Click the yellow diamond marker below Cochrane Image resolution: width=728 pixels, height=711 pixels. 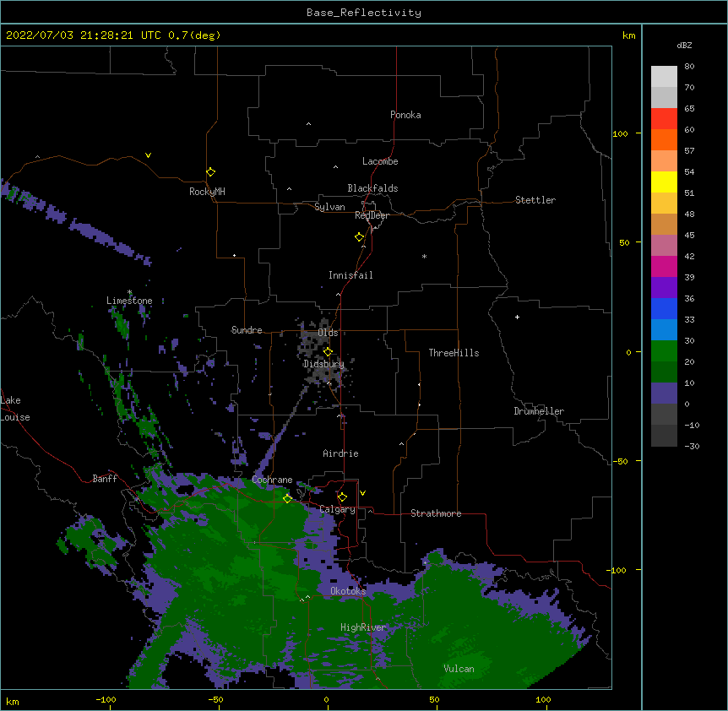(287, 498)
